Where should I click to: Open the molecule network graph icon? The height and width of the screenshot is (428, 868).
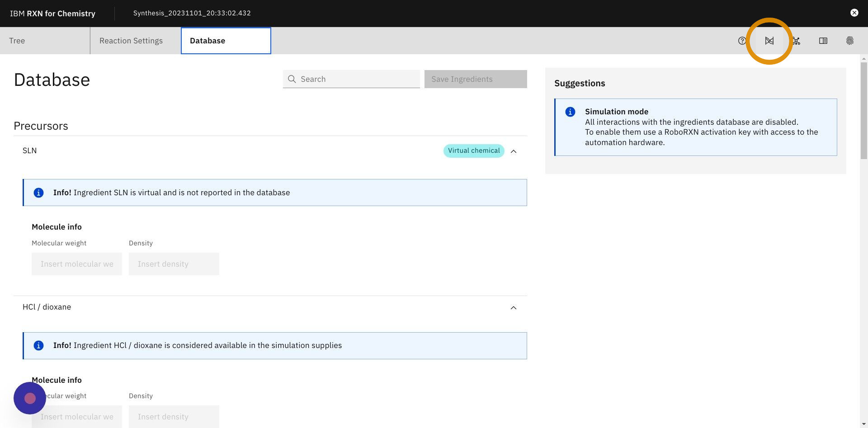point(796,41)
